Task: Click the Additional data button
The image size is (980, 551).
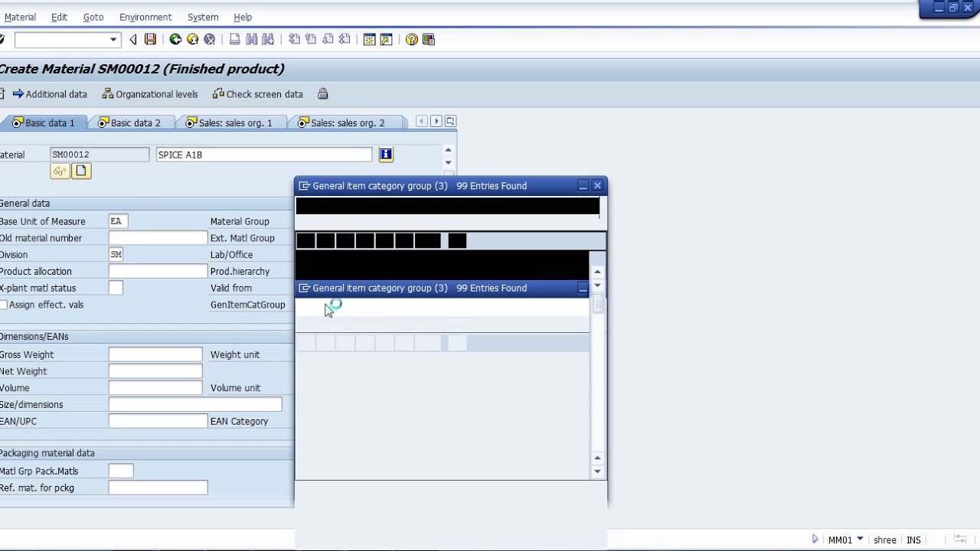Action: pos(50,94)
